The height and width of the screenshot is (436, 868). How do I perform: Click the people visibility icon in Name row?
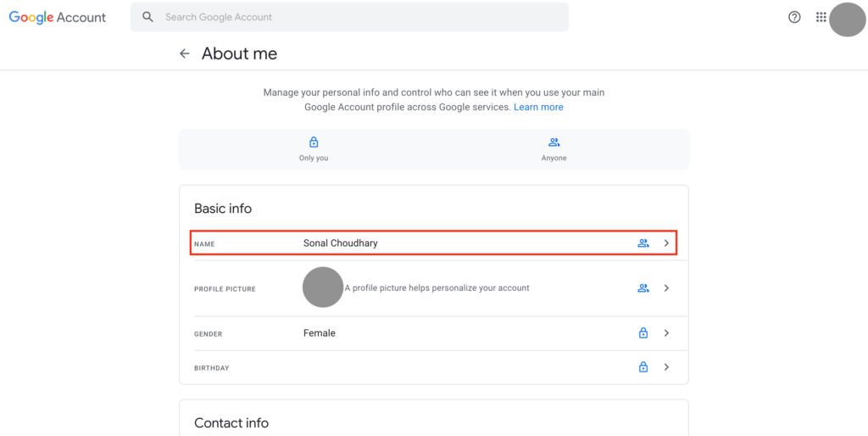643,243
